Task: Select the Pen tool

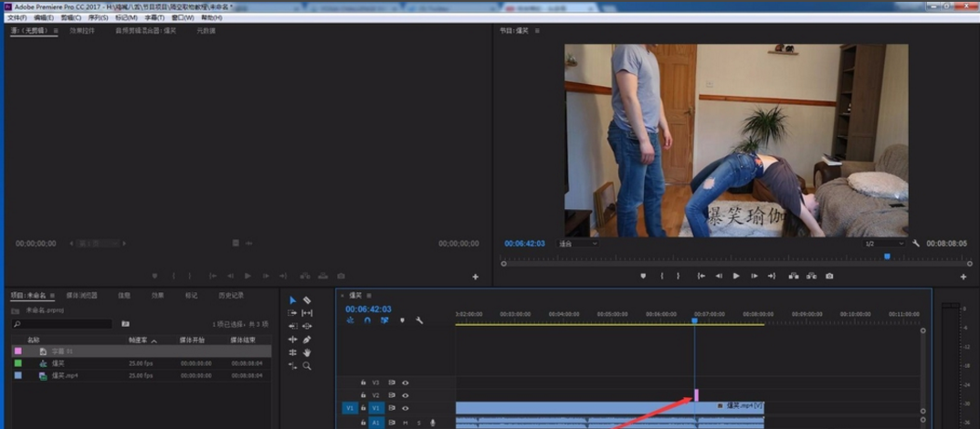Action: click(307, 340)
